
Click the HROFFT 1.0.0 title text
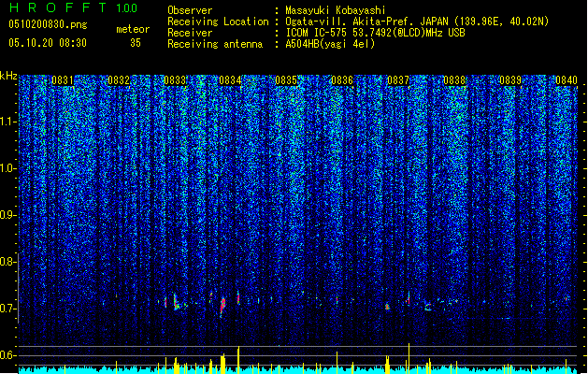click(x=73, y=7)
